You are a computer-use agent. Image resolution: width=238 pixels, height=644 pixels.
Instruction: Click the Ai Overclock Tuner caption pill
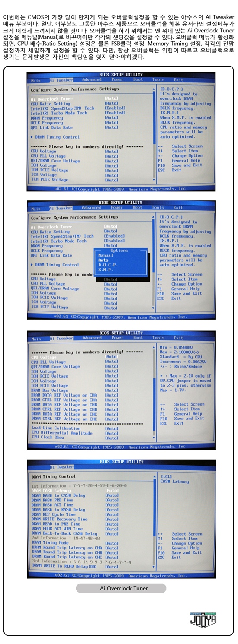point(121,588)
